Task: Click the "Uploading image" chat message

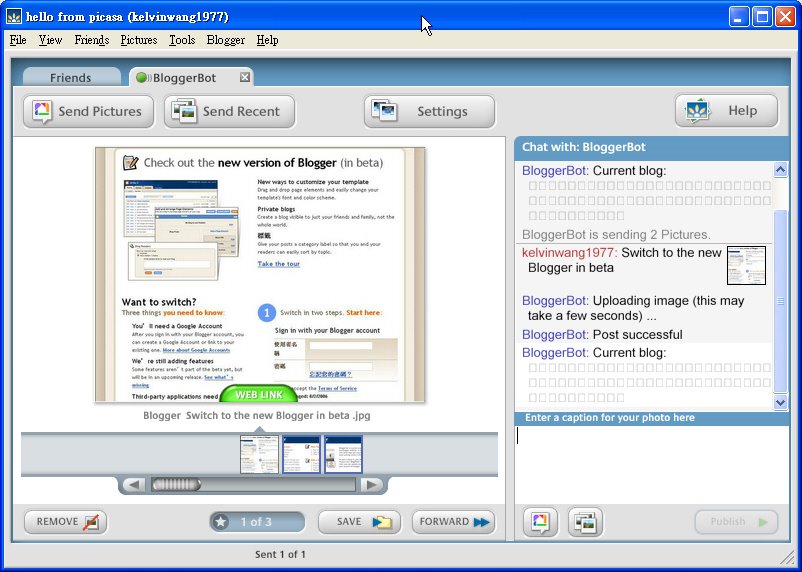Action: [x=633, y=308]
